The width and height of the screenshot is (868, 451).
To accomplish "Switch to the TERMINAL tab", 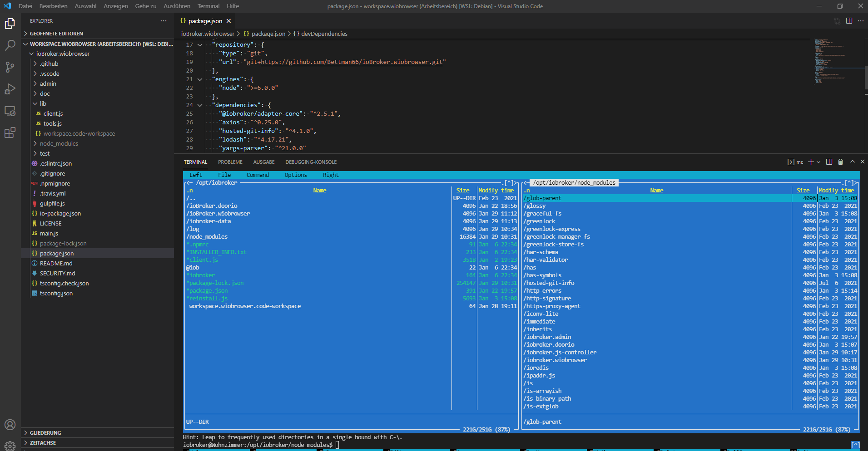I will (195, 162).
